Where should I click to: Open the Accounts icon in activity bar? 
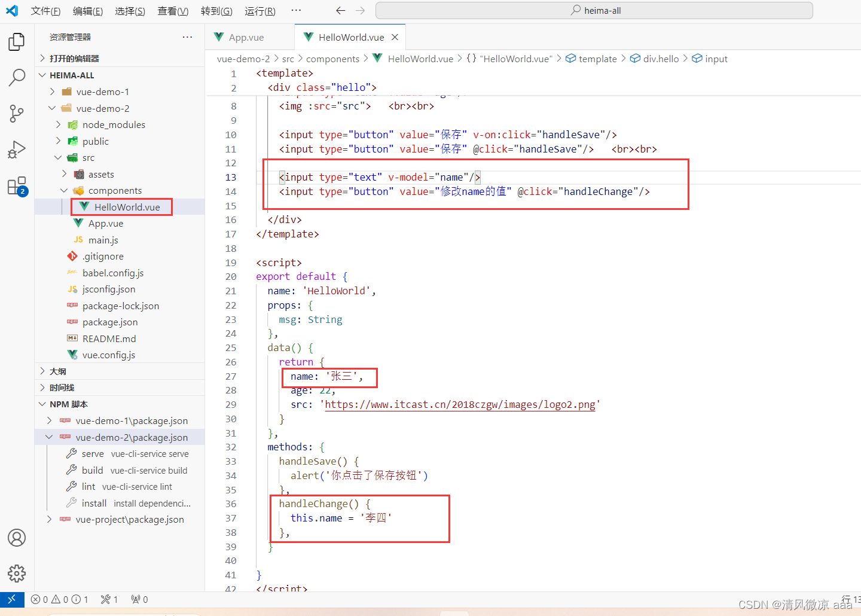point(17,538)
